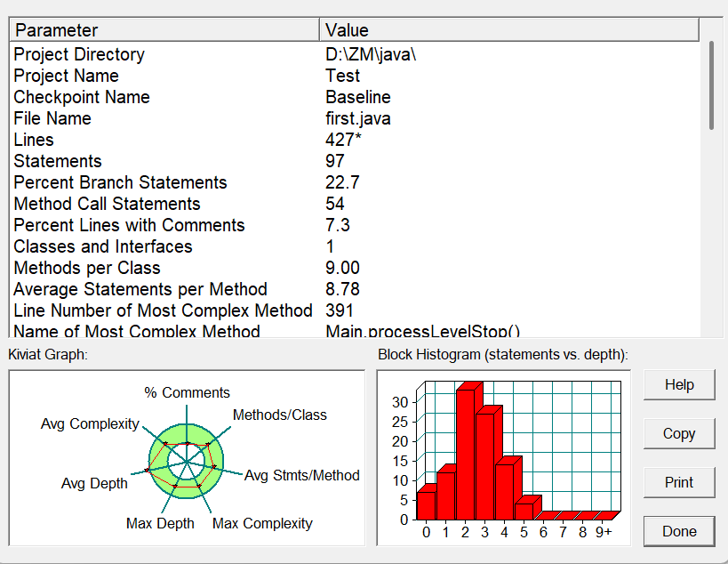Click Avg Depth label on Kiviat graph
The image size is (728, 564).
point(94,484)
